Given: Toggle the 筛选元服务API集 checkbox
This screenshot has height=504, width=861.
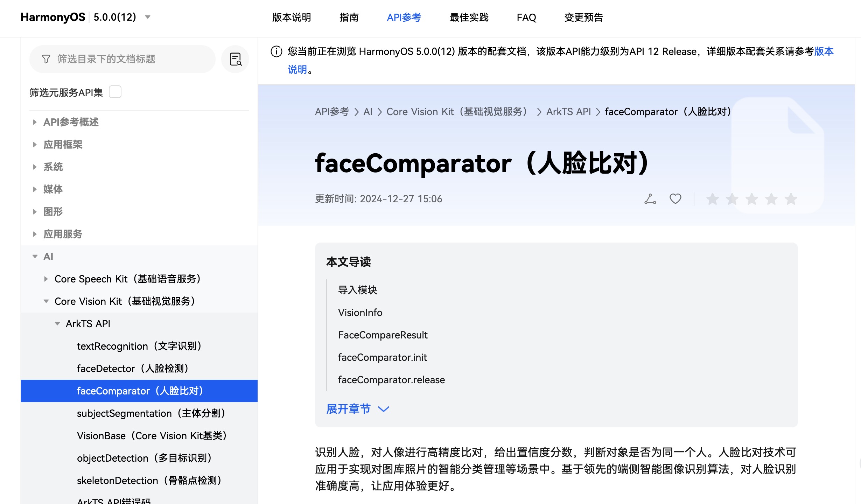Looking at the screenshot, I should pos(115,92).
